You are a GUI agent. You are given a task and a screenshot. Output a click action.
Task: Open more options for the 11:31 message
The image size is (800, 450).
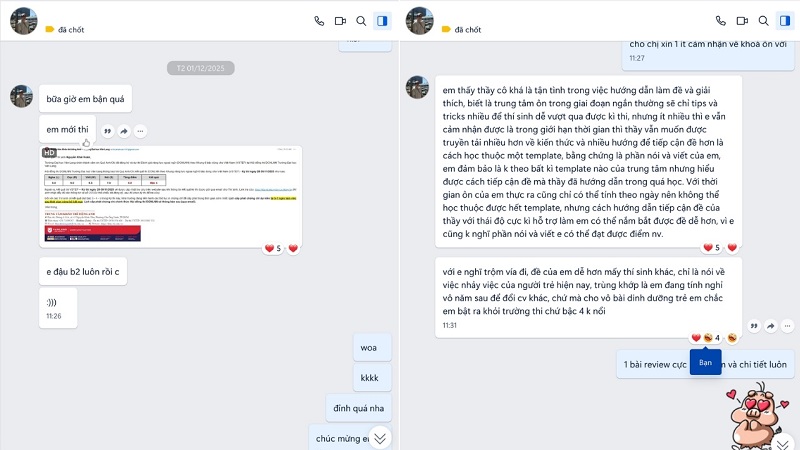coord(787,326)
